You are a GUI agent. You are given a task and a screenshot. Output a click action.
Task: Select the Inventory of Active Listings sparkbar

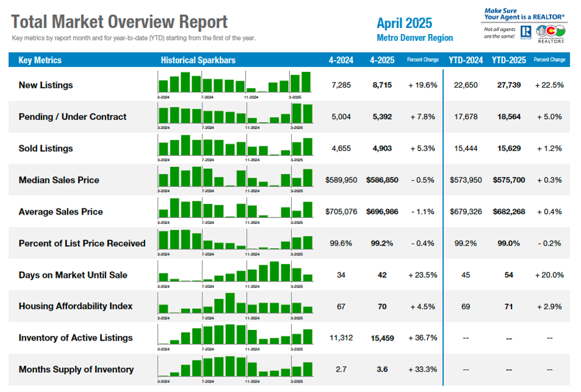(236, 335)
